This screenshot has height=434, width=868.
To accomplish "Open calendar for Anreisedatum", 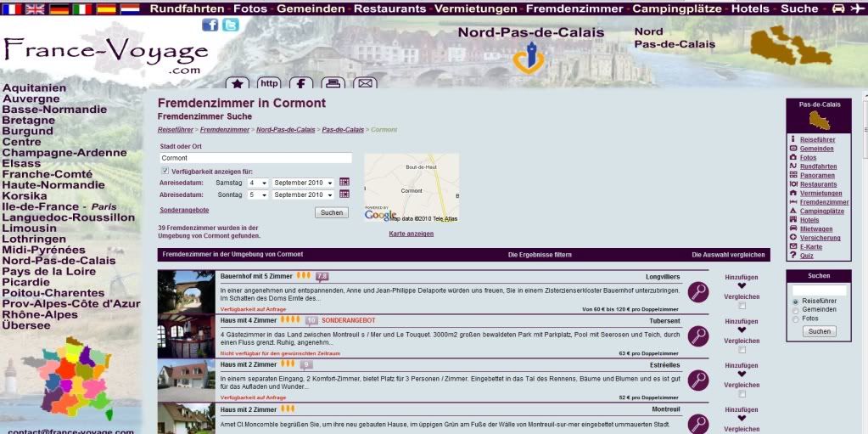I will tap(344, 182).
